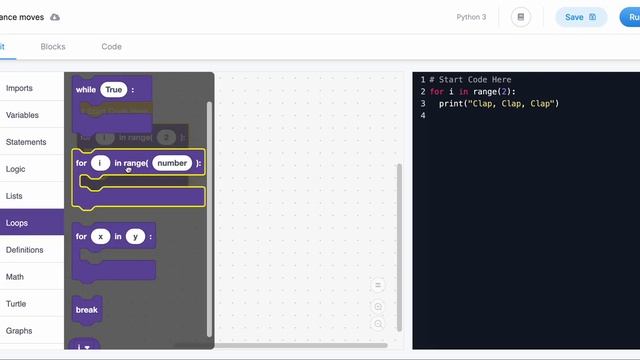Select the Python 3 language label

[471, 17]
